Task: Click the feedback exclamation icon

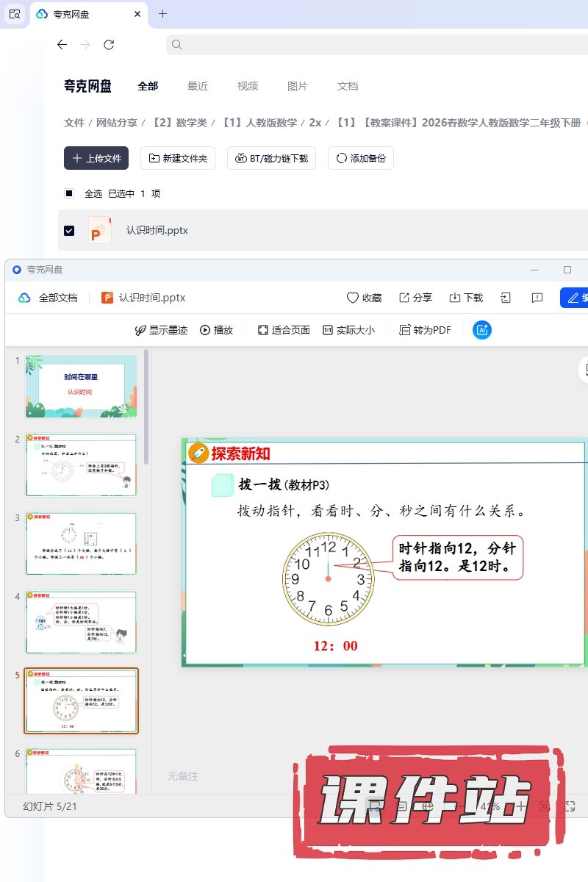Action: coord(537,298)
